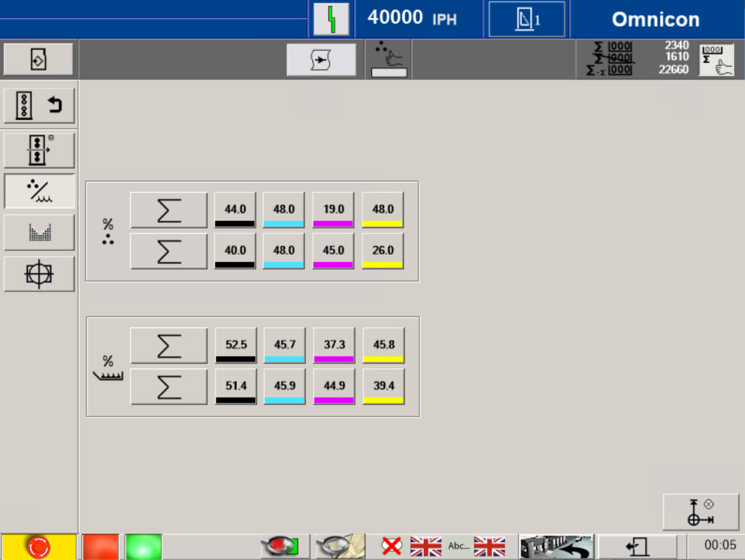Toggle the roller engagement status icon

tap(284, 546)
